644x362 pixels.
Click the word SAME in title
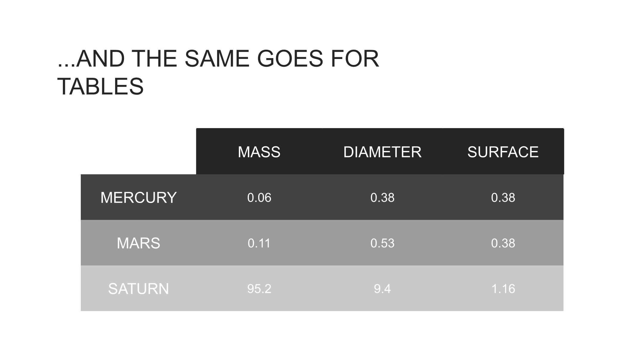tap(217, 58)
